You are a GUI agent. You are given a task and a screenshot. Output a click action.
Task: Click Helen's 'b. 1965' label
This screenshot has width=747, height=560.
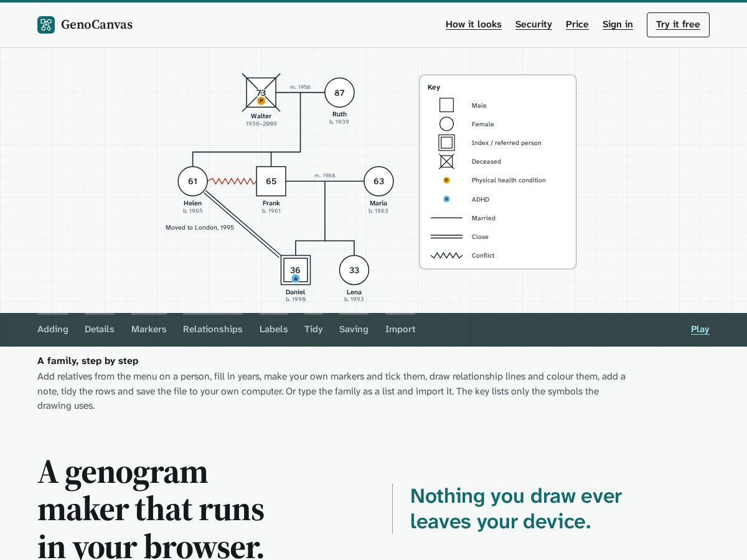click(193, 211)
